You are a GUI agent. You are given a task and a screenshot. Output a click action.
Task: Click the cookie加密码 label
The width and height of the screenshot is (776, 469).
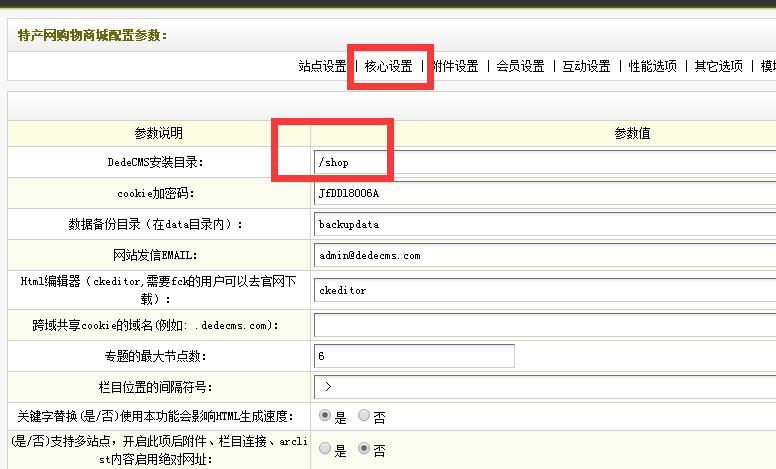click(155, 193)
